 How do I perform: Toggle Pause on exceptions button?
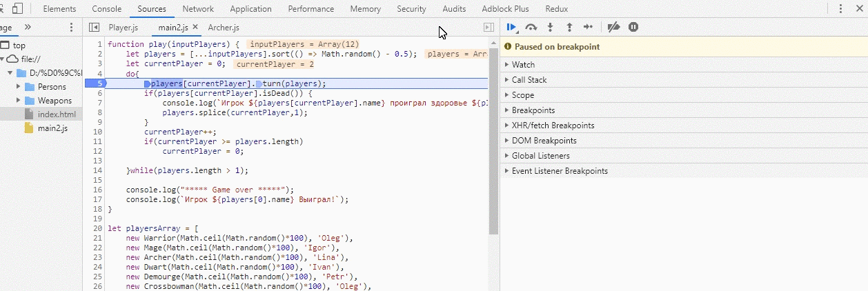tap(633, 28)
